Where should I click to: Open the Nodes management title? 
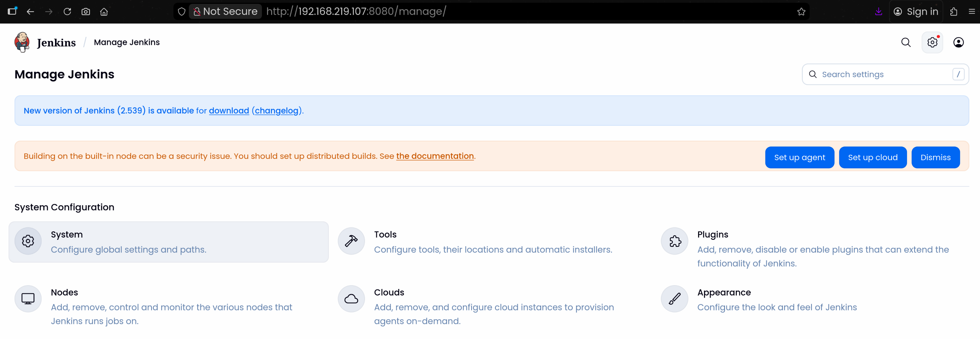[x=64, y=292]
